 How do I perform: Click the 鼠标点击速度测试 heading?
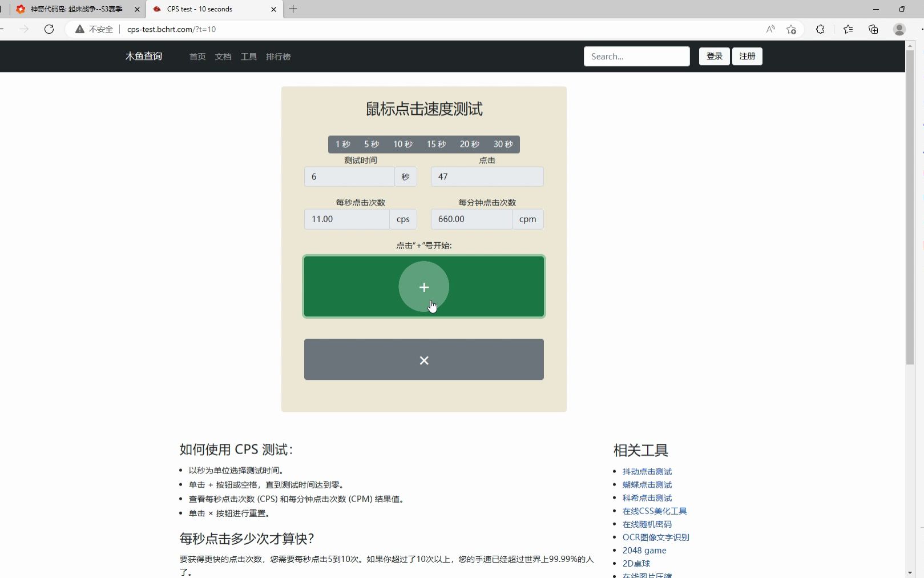tap(424, 109)
